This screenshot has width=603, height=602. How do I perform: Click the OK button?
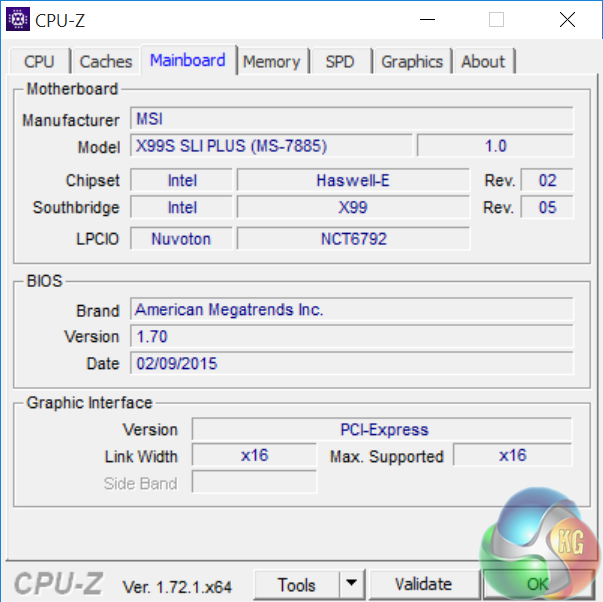coord(538,585)
